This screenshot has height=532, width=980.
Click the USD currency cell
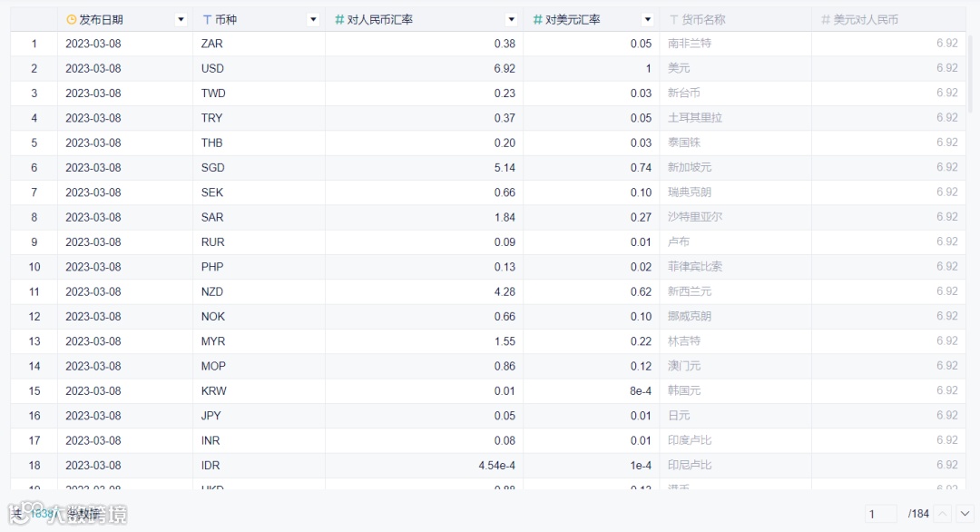[x=259, y=68]
